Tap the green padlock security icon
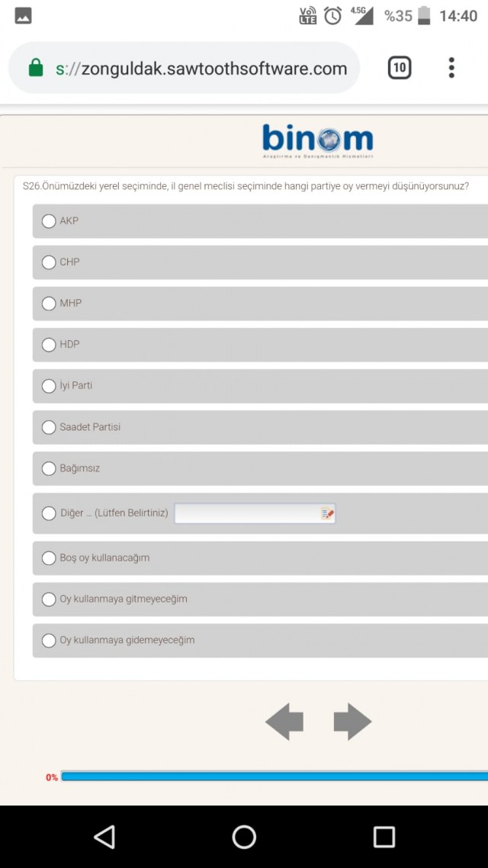Viewport: 488px width, 868px height. click(35, 69)
